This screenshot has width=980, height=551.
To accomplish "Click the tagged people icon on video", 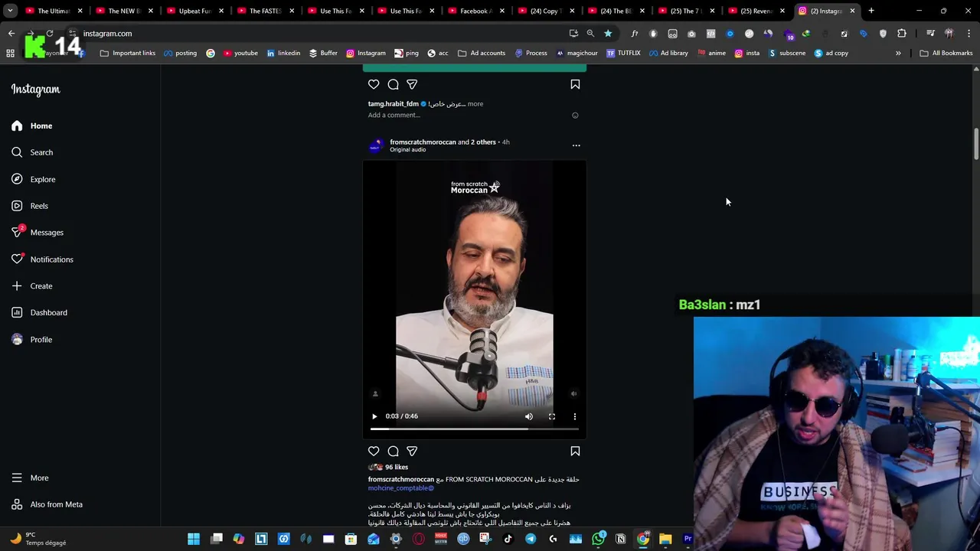I will [375, 393].
